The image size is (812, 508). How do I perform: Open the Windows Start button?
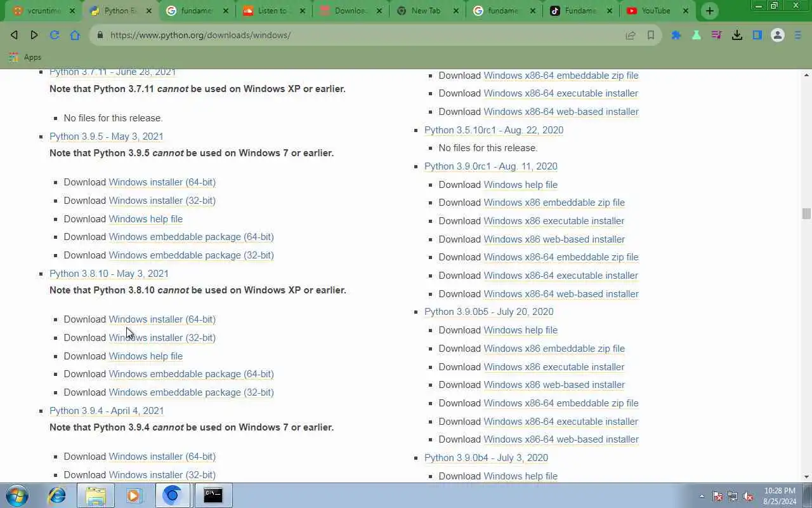[x=17, y=495]
